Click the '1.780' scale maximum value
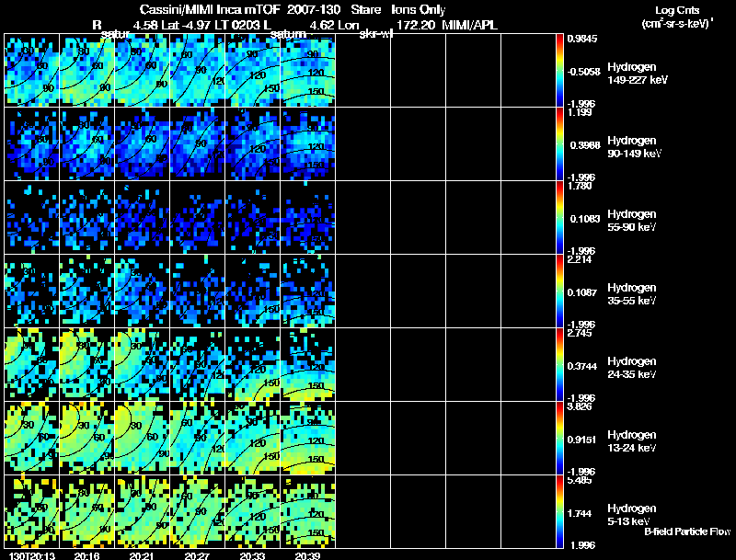 581,186
